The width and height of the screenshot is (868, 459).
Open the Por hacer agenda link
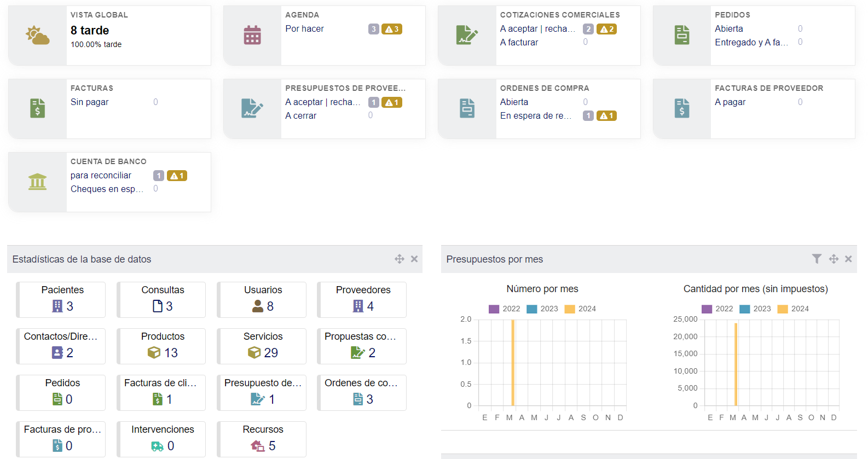304,28
